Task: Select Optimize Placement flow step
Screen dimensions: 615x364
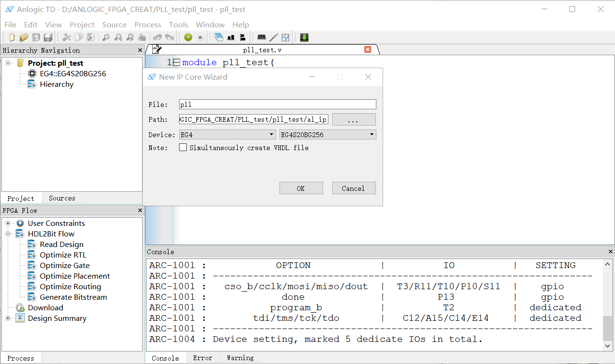Action: 75,276
